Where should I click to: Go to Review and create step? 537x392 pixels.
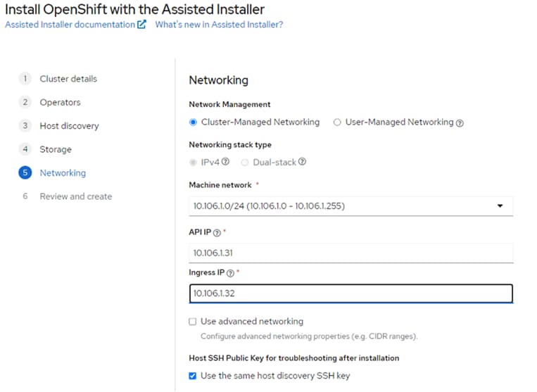pos(76,196)
